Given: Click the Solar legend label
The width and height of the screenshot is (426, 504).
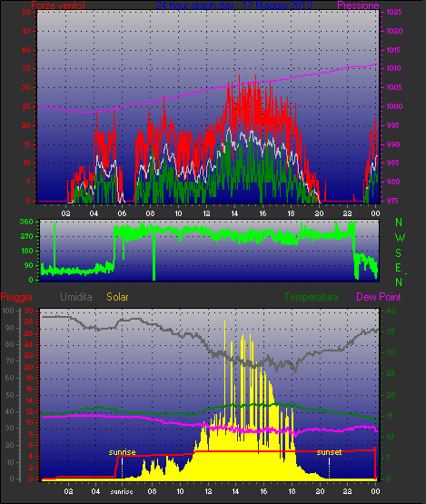Looking at the screenshot, I should click(x=117, y=297).
